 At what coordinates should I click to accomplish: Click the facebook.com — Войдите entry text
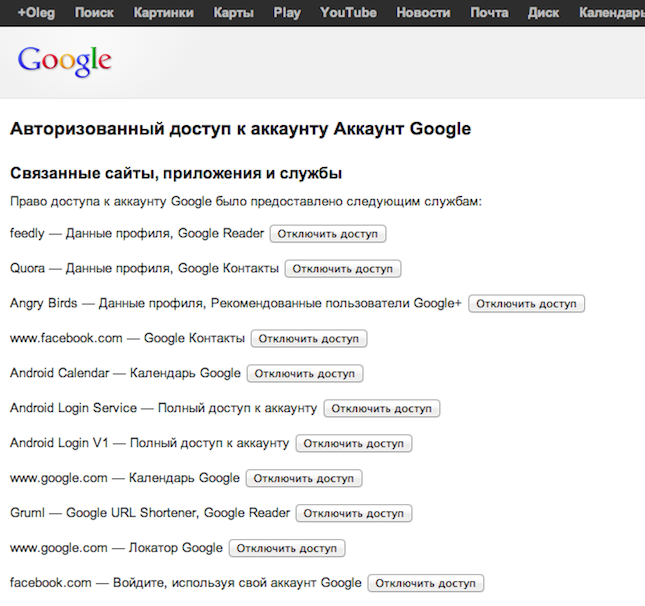coord(186,583)
